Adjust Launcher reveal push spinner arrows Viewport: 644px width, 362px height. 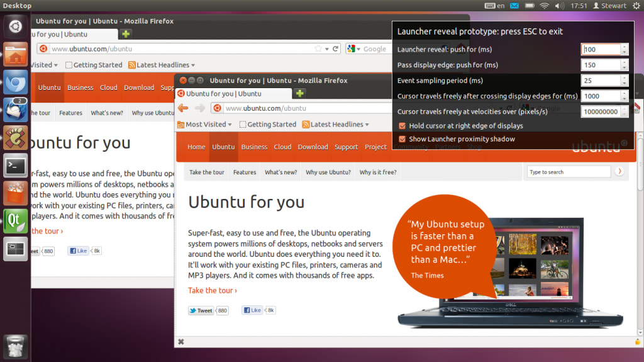625,49
